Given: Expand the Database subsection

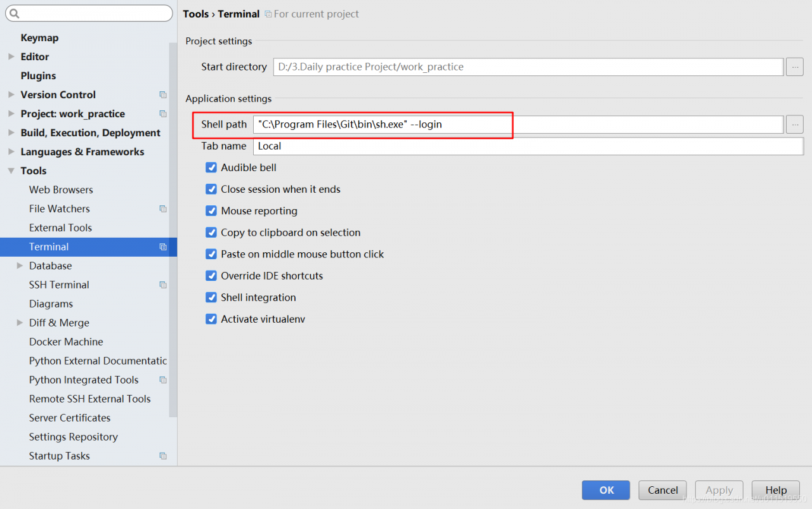Looking at the screenshot, I should pyautogui.click(x=20, y=266).
